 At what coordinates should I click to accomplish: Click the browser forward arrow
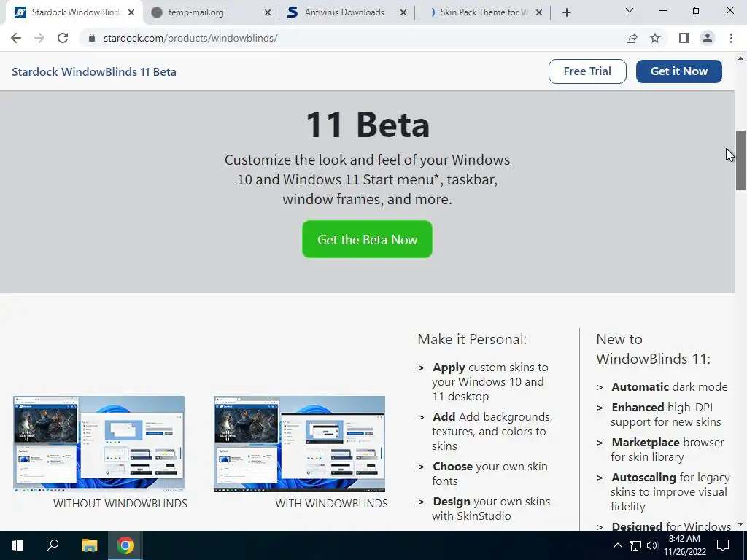[39, 38]
